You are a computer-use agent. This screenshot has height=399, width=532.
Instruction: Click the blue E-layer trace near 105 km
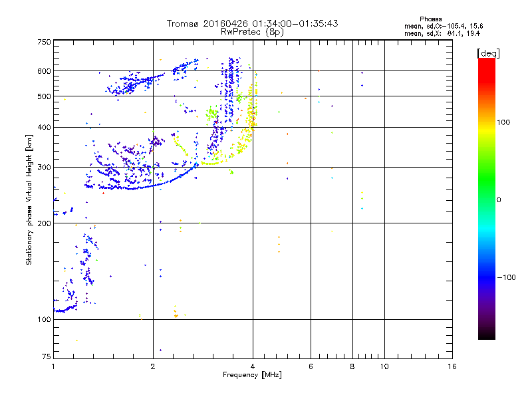click(x=65, y=310)
